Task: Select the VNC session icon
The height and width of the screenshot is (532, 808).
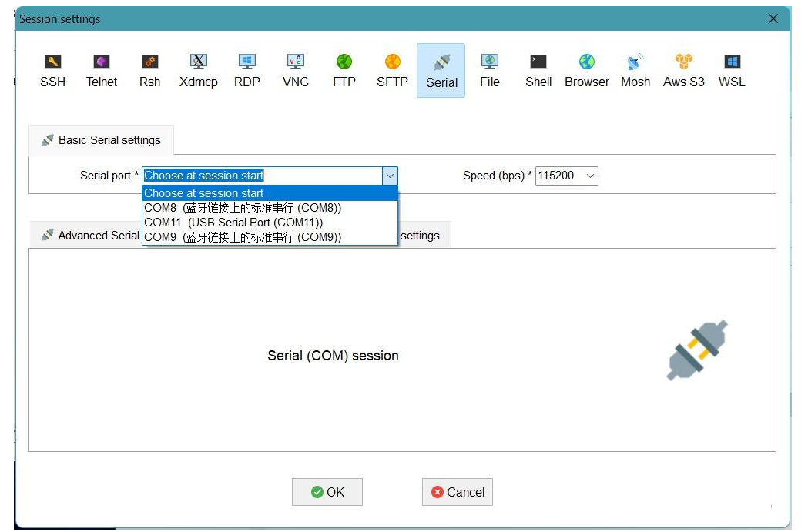Action: [295, 71]
